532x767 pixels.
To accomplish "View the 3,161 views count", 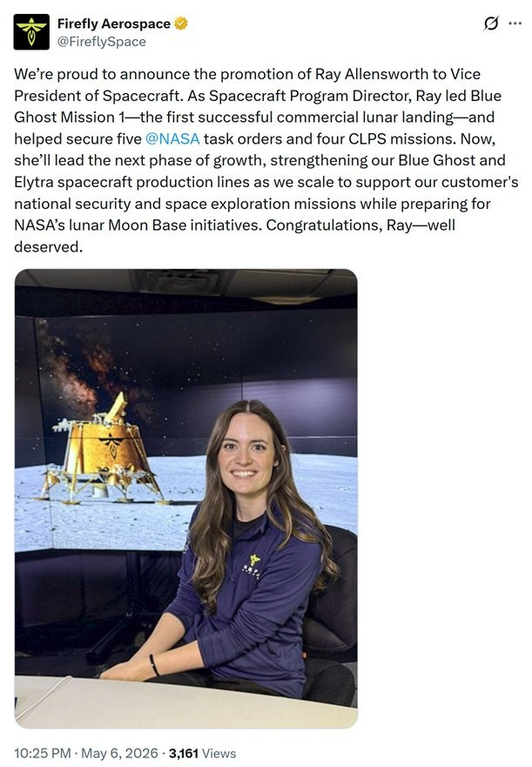I will (x=184, y=753).
